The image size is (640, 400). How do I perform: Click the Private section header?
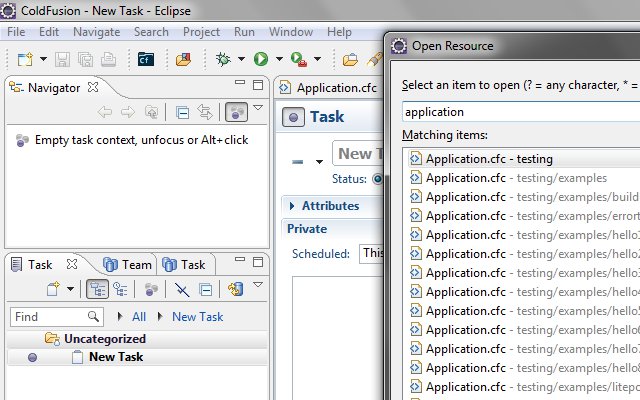click(307, 229)
